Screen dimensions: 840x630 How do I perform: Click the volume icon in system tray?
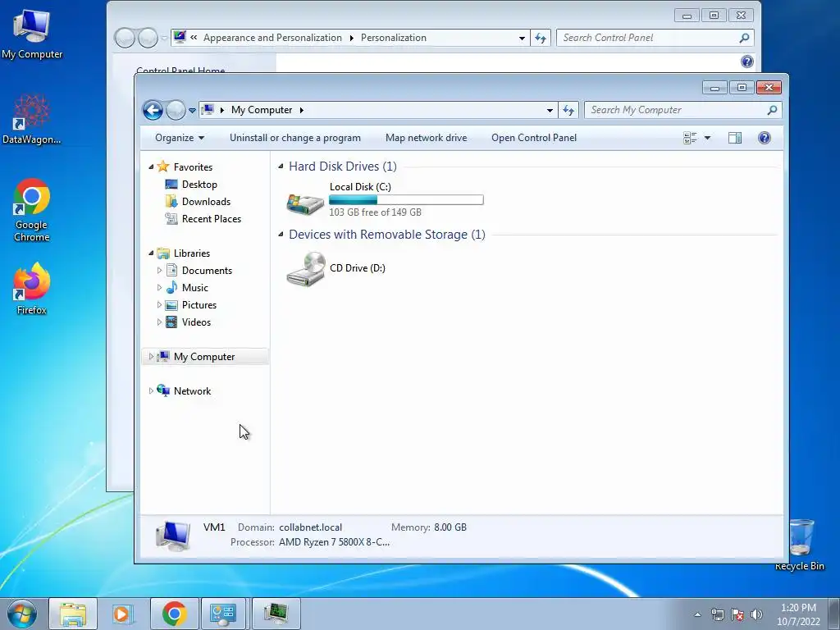tap(757, 614)
